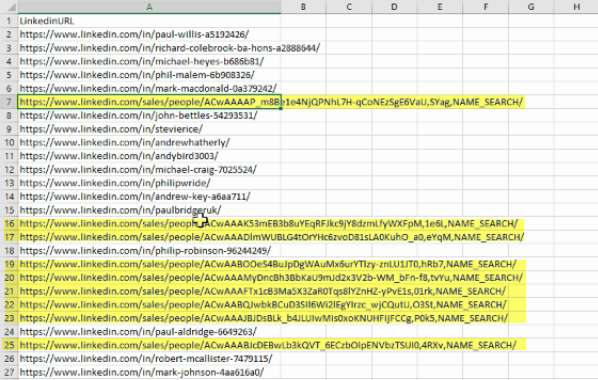
Task: Select column A header
Action: [x=149, y=6]
